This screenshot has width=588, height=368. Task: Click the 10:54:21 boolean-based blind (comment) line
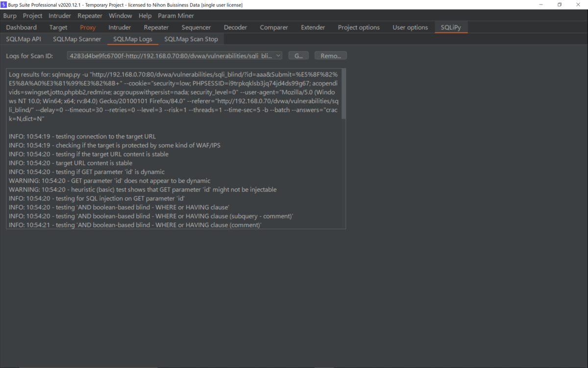tap(135, 225)
